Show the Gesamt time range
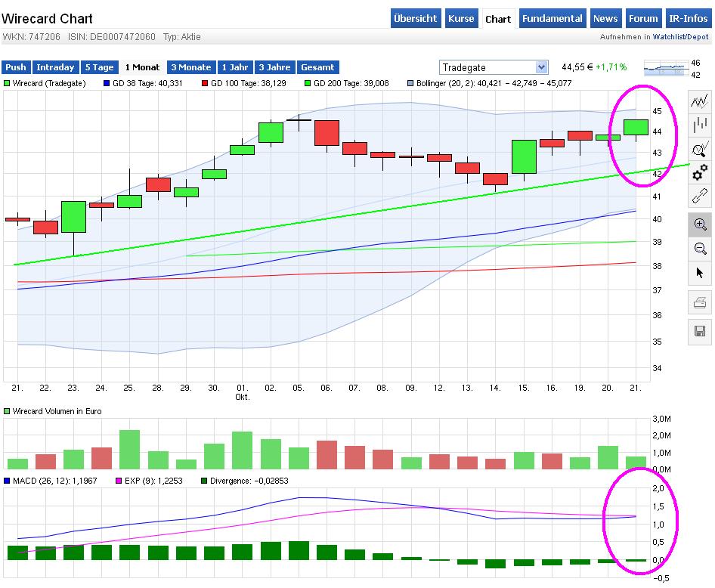715x588 pixels. [318, 67]
